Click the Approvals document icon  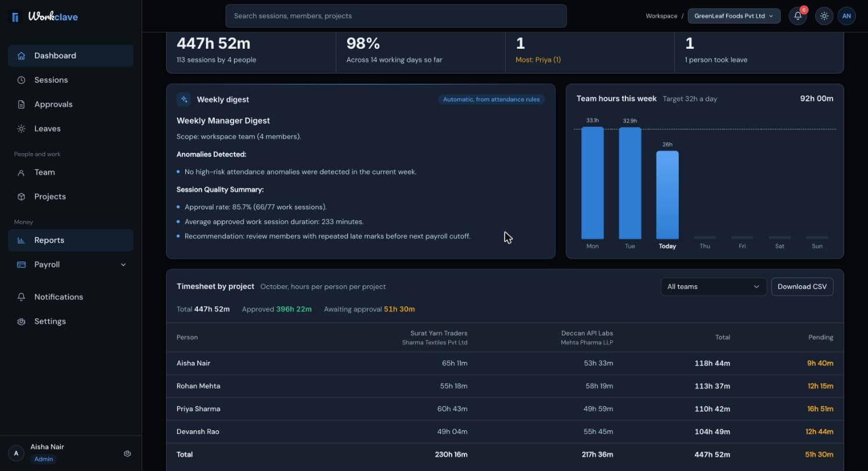point(21,104)
